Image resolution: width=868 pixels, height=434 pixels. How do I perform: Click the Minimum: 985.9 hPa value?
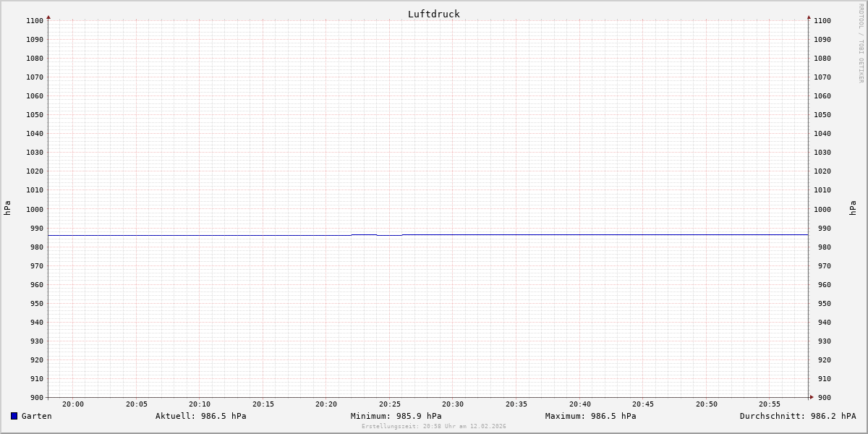point(396,416)
